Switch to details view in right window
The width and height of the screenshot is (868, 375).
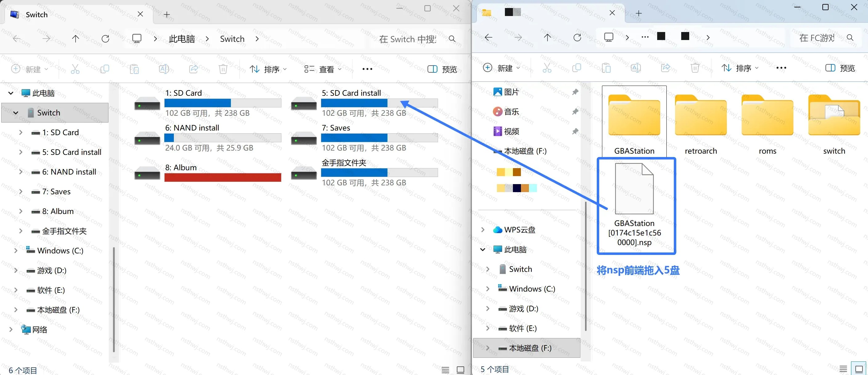click(843, 369)
